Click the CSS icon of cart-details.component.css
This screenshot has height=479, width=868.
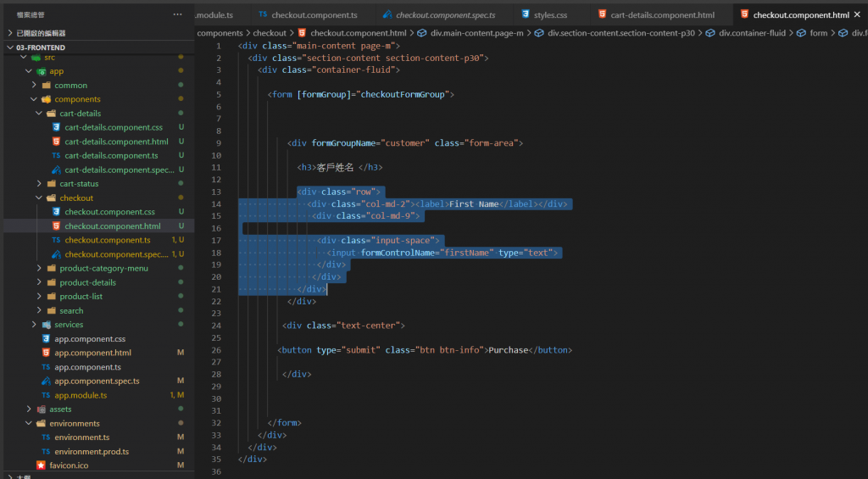[x=56, y=127]
